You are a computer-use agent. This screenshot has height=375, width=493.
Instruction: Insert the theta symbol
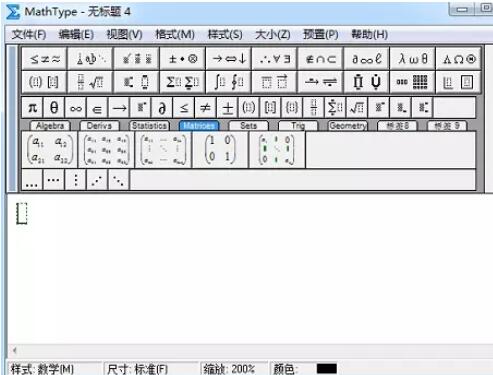(x=54, y=108)
